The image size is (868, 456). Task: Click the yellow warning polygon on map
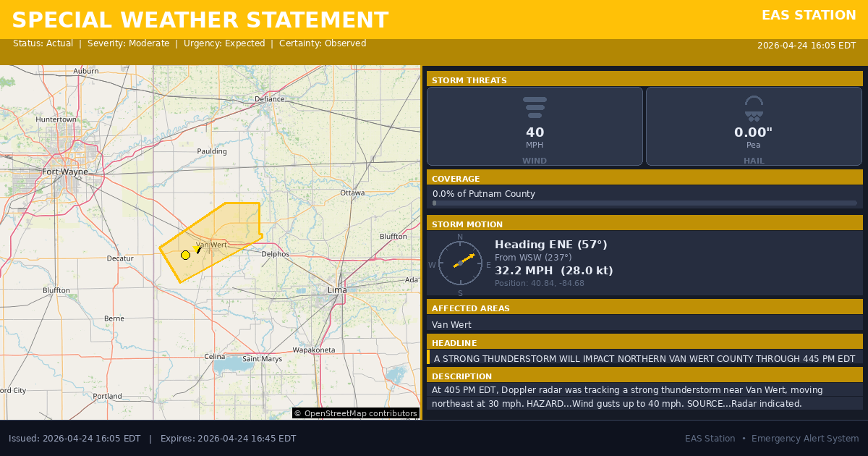231,228
